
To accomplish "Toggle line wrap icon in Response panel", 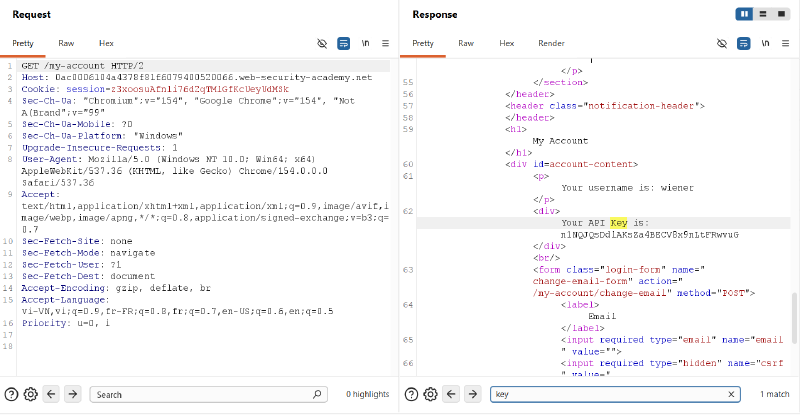I will [744, 43].
